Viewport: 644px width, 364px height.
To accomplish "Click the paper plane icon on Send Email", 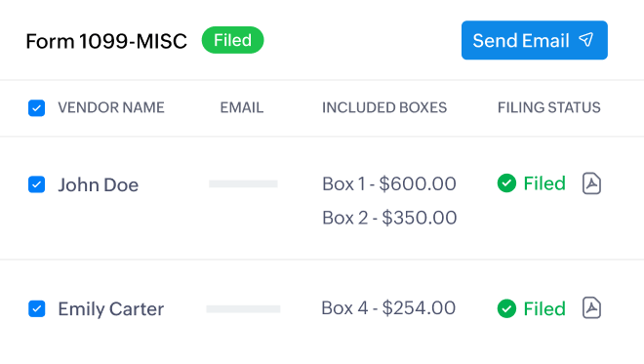I will 586,40.
